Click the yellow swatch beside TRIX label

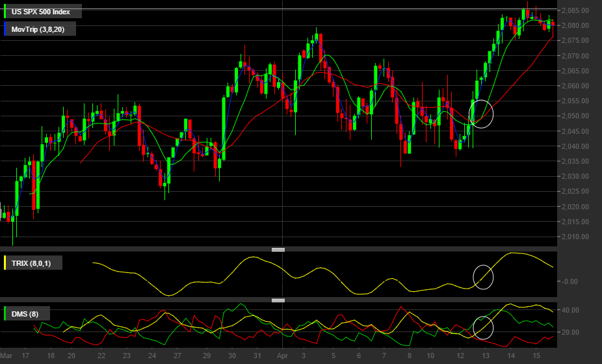tap(5, 263)
